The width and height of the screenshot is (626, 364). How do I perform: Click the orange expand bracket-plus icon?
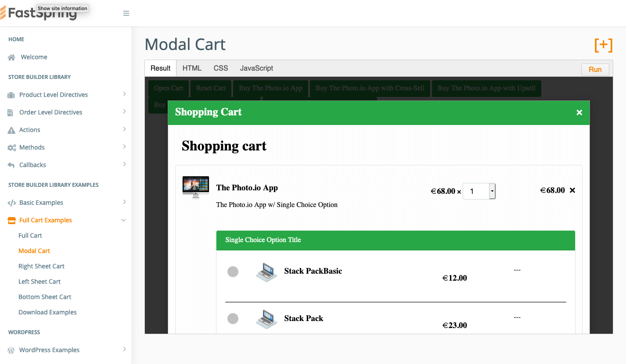[x=603, y=45]
